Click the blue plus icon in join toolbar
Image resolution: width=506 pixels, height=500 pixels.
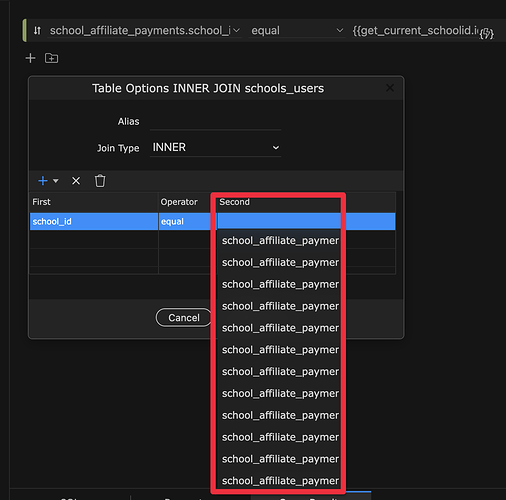pos(43,181)
